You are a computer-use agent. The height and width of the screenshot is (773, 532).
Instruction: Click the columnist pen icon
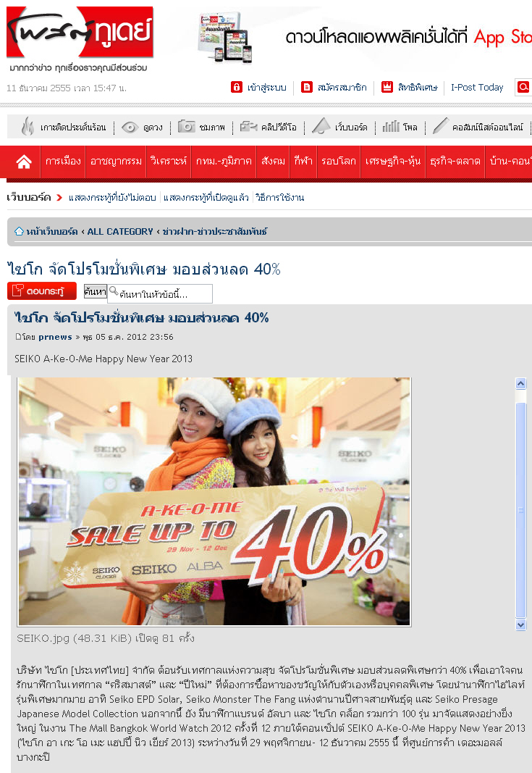coord(440,126)
